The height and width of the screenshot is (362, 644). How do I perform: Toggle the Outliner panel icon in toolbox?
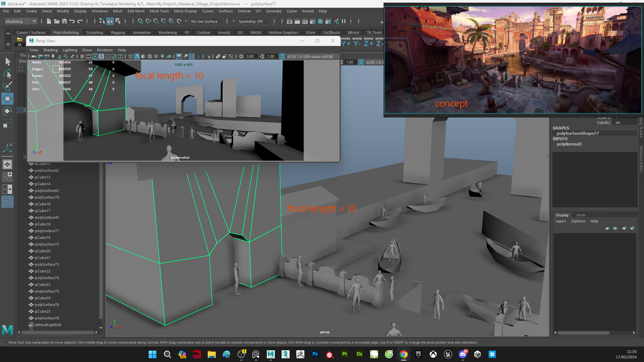7,202
